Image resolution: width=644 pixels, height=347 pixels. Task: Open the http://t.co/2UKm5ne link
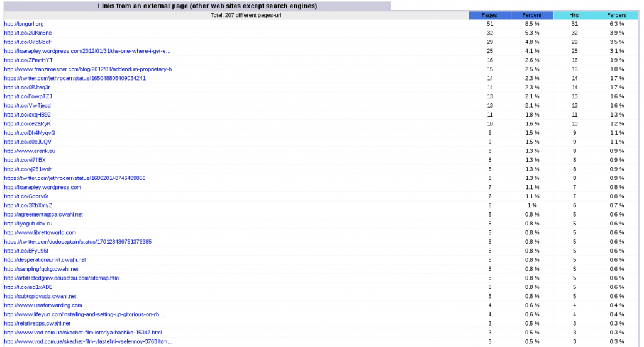point(28,33)
